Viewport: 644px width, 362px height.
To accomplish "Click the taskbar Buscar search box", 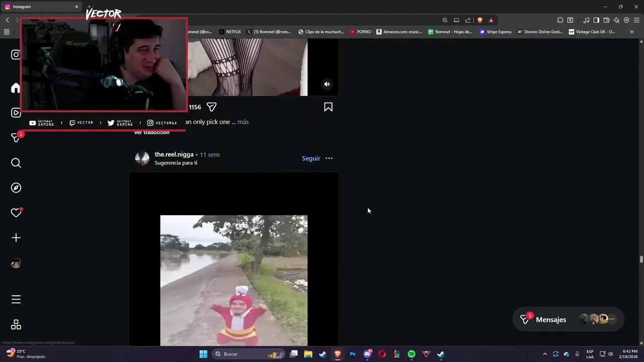I will click(249, 354).
